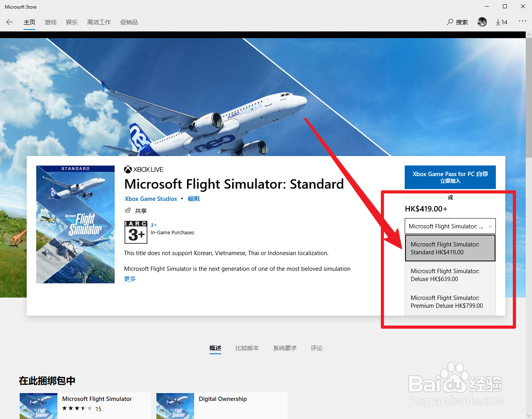Switch to the 游戏 tab

(x=51, y=22)
